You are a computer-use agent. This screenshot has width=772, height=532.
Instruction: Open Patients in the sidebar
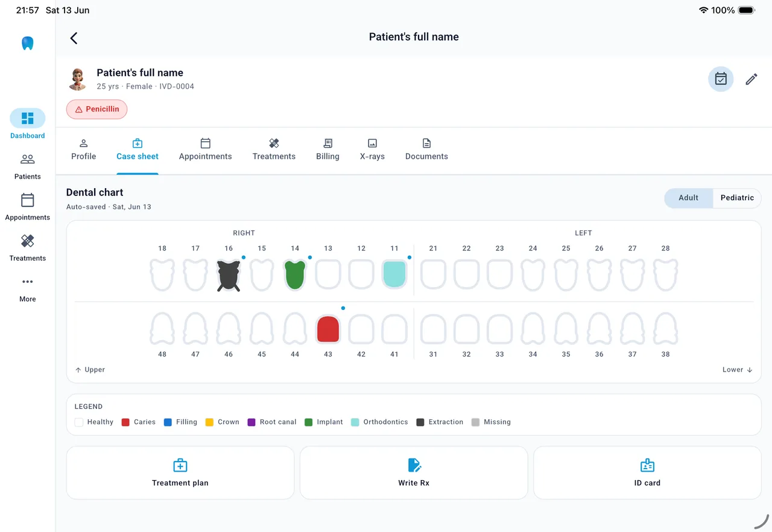28,166
